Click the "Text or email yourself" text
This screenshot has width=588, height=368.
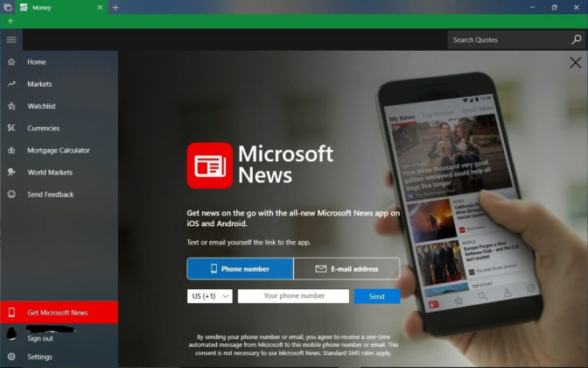[248, 242]
